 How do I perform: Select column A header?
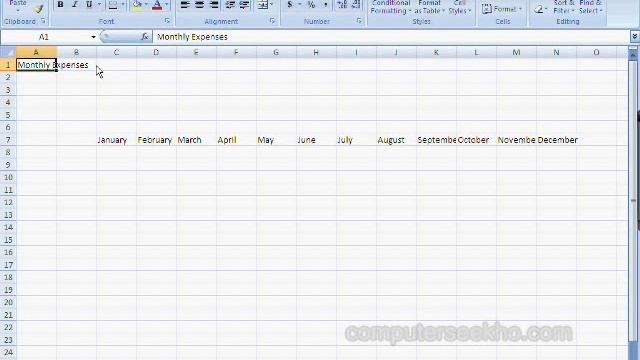[36, 52]
